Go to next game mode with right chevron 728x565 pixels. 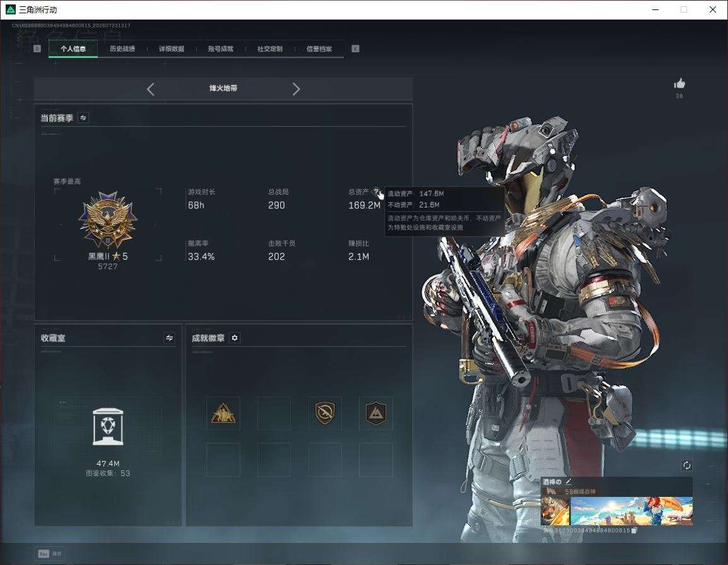pyautogui.click(x=296, y=89)
